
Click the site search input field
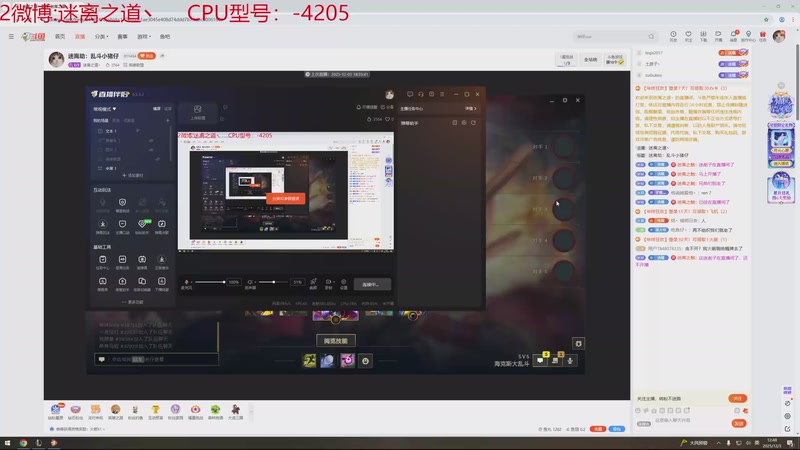point(610,37)
